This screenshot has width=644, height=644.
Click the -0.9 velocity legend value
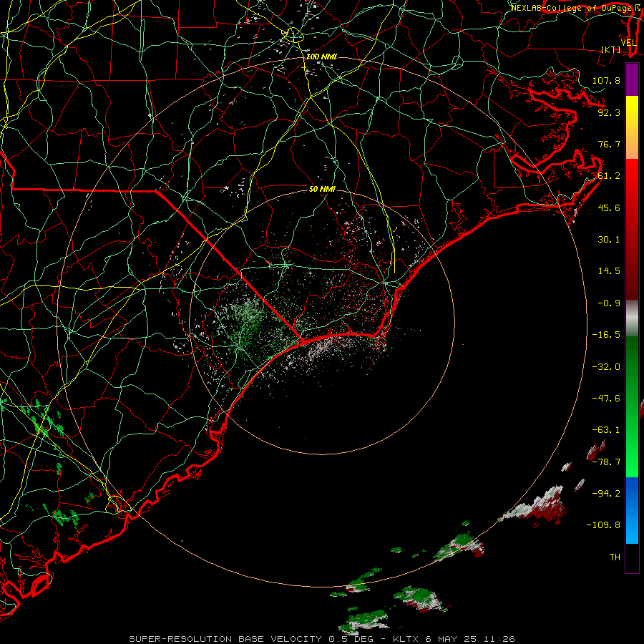coord(609,303)
